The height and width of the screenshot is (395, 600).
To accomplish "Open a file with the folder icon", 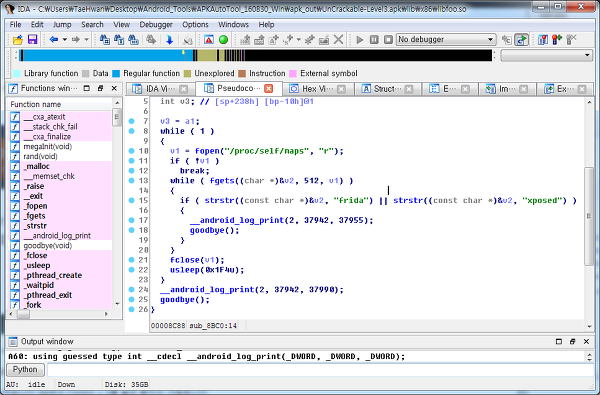I will (x=18, y=39).
